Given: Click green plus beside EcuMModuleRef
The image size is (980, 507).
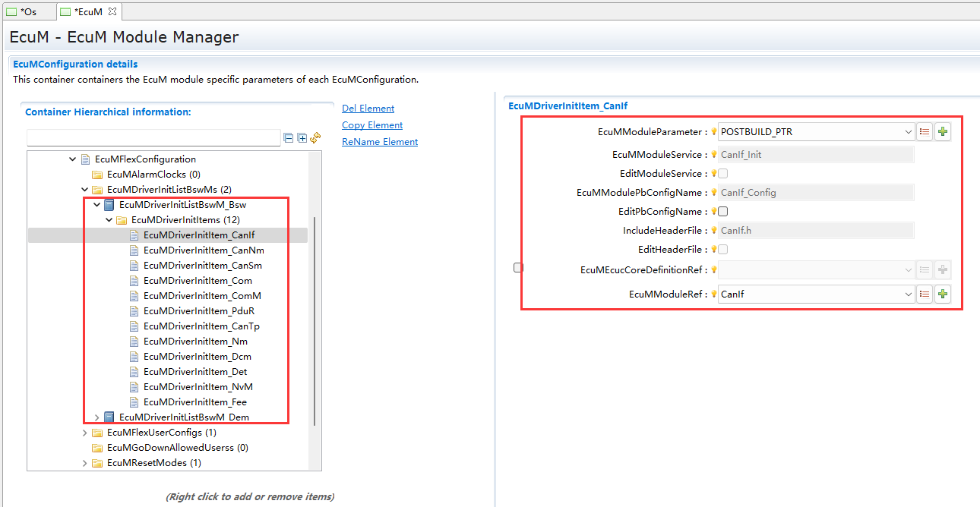Looking at the screenshot, I should pyautogui.click(x=943, y=294).
